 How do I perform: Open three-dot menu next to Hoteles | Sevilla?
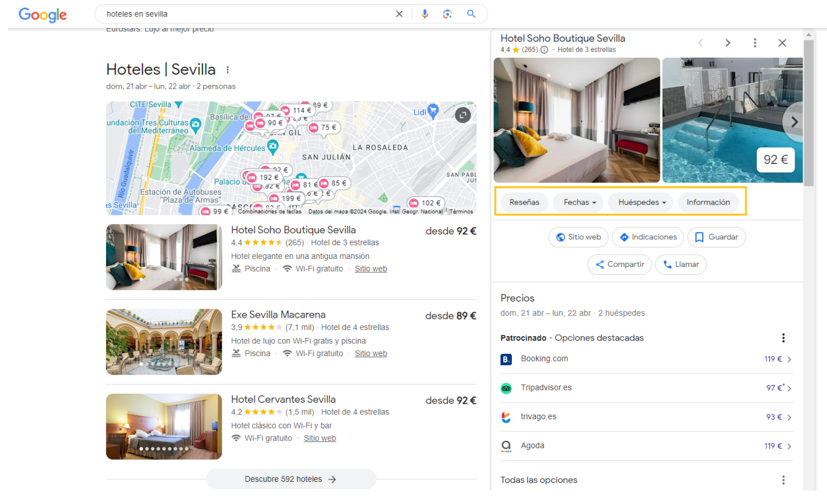[x=228, y=70]
